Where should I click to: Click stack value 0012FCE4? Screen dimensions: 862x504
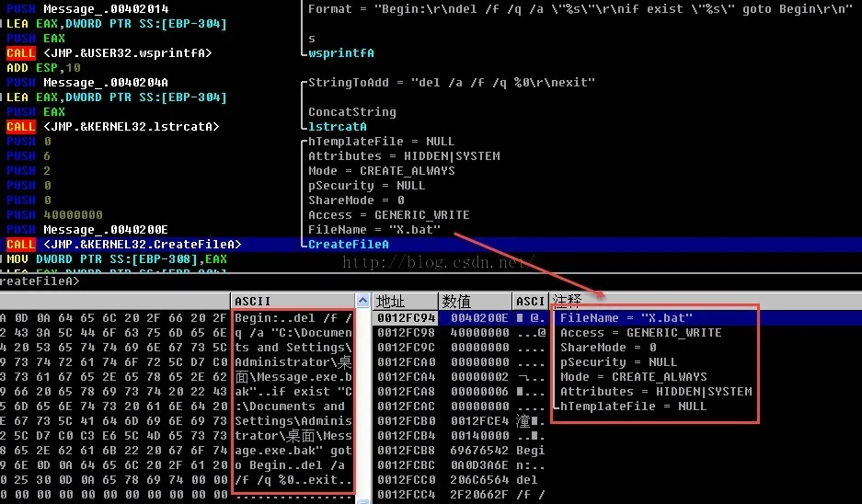click(x=479, y=421)
